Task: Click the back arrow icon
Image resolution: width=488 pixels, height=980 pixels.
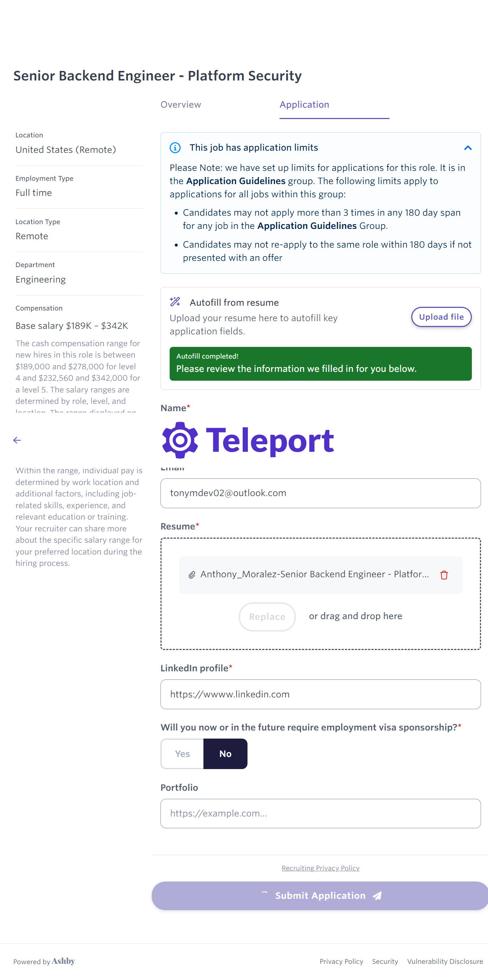Action: point(17,440)
